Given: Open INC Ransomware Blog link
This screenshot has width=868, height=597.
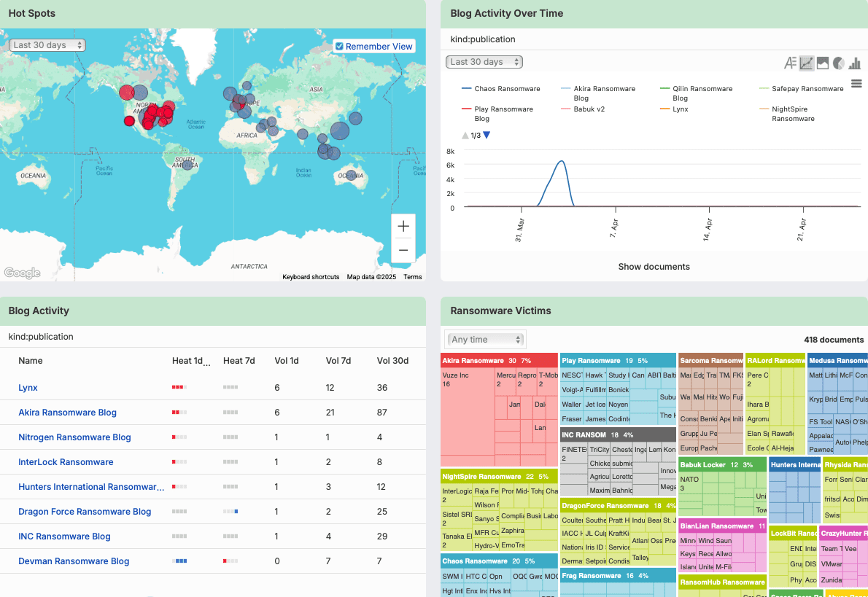Looking at the screenshot, I should (64, 536).
